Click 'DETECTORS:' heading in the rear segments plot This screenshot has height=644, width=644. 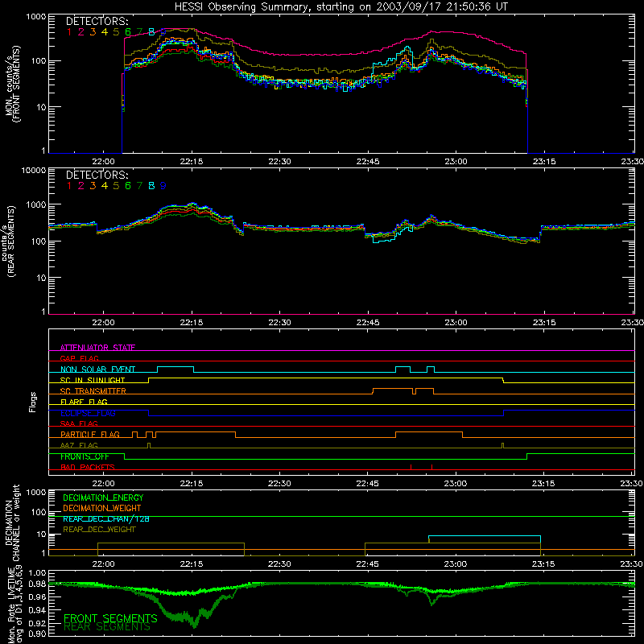97,175
